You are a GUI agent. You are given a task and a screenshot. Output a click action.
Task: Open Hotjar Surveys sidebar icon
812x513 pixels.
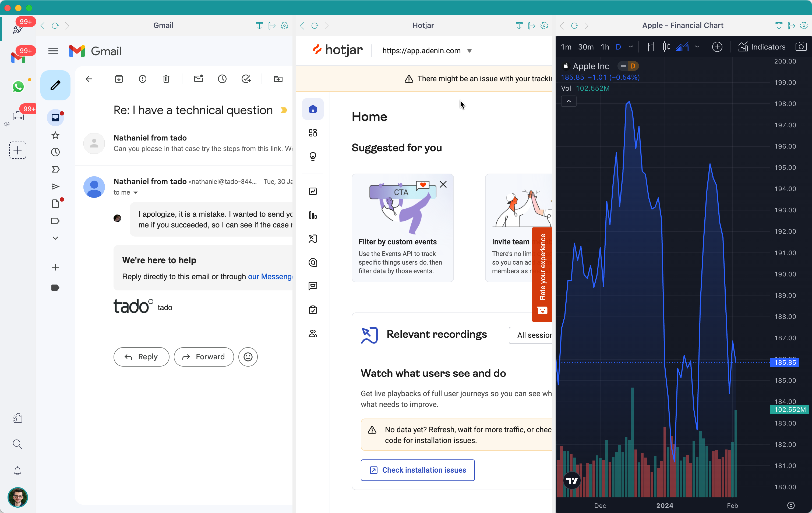click(x=313, y=310)
